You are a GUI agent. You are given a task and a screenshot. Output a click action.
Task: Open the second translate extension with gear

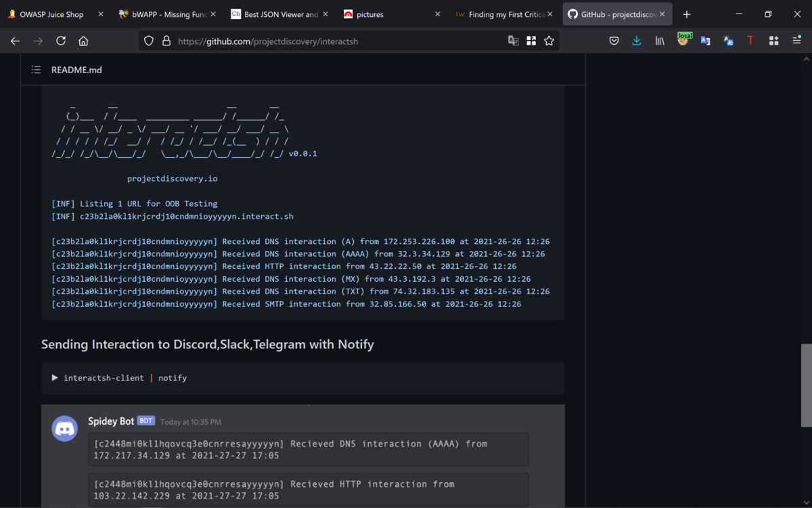(728, 41)
